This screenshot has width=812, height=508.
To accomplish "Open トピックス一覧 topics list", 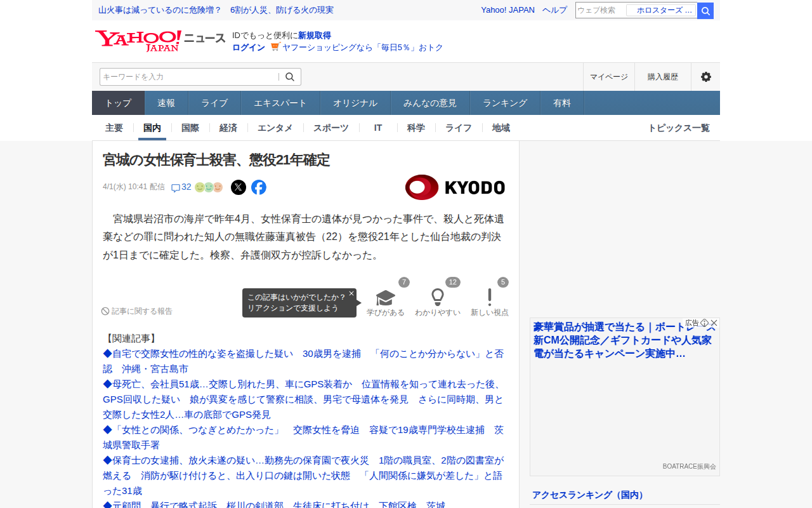I will click(x=679, y=128).
